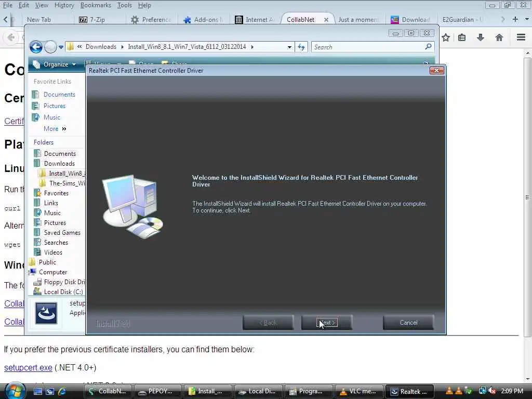
Task: Open Explorer recent pages dropdown arrow
Action: (61, 47)
